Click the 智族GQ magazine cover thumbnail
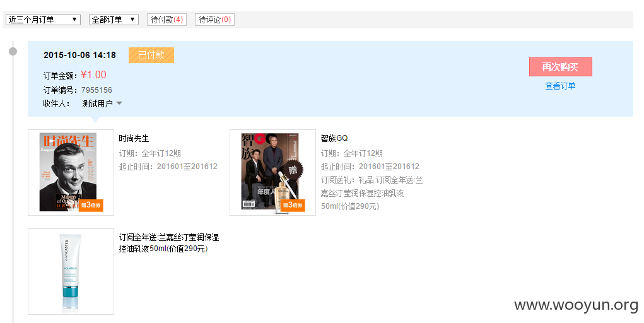This screenshot has height=323, width=644. [x=272, y=172]
